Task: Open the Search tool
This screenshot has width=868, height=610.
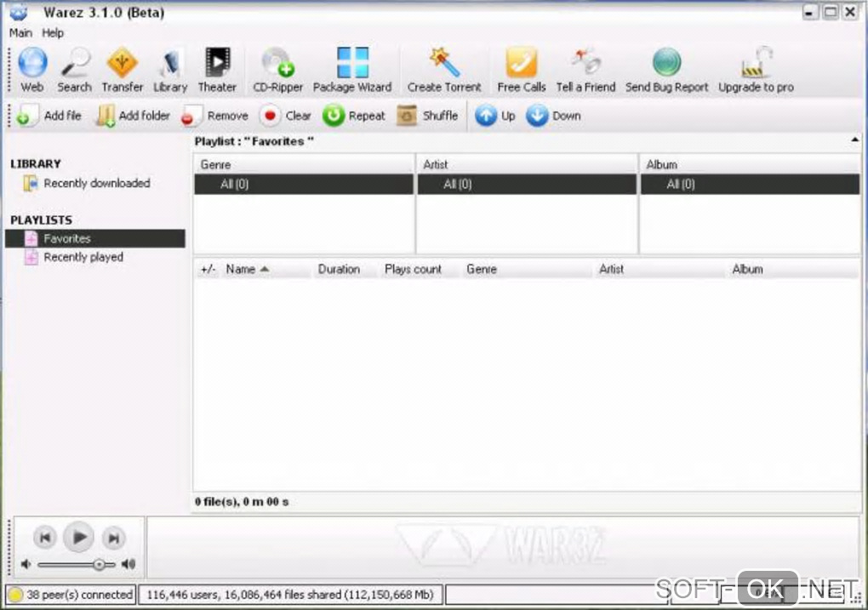Action: tap(74, 71)
